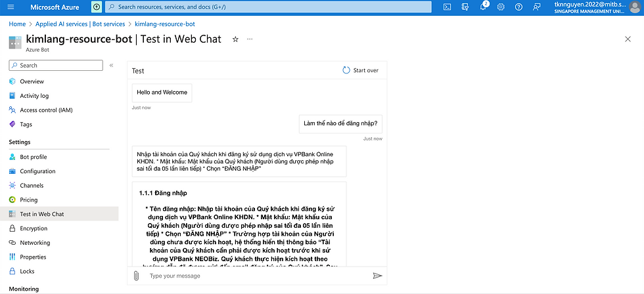Viewport: 644px width, 294px height.
Task: Click the Settings section header
Action: coord(20,142)
